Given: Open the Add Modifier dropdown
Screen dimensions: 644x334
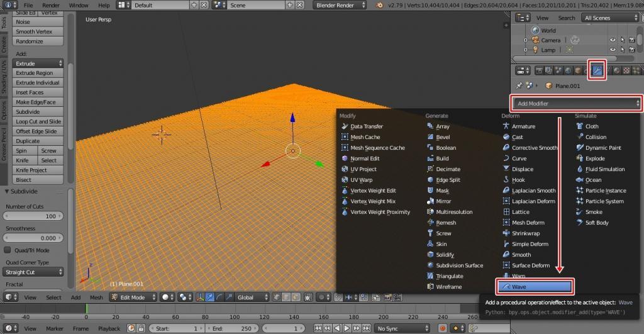Looking at the screenshot, I should coord(576,103).
